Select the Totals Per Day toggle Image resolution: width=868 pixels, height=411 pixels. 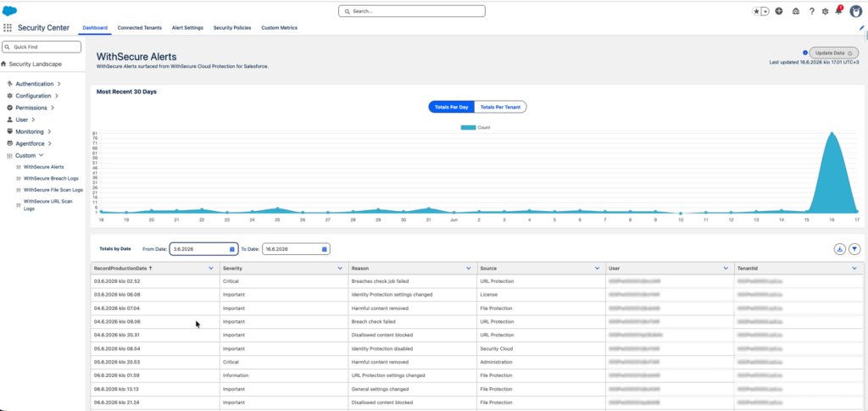tap(451, 107)
